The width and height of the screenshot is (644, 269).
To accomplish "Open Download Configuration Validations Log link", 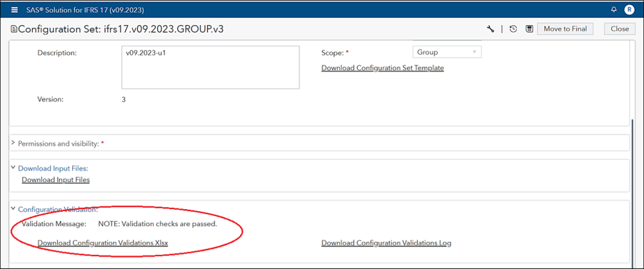I will coord(386,243).
